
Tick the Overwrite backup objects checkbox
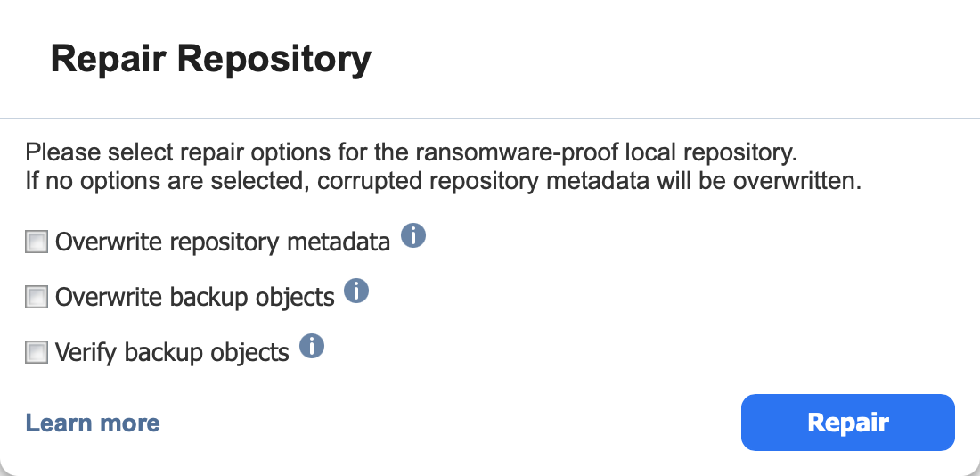[x=37, y=297]
